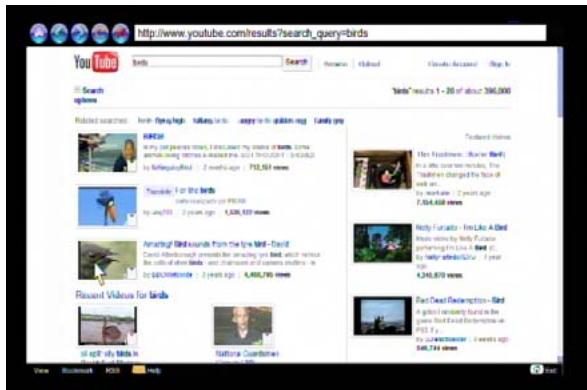587x390 pixels.
Task: Open the Bookmark item in the bottom bar
Action: coord(77,371)
